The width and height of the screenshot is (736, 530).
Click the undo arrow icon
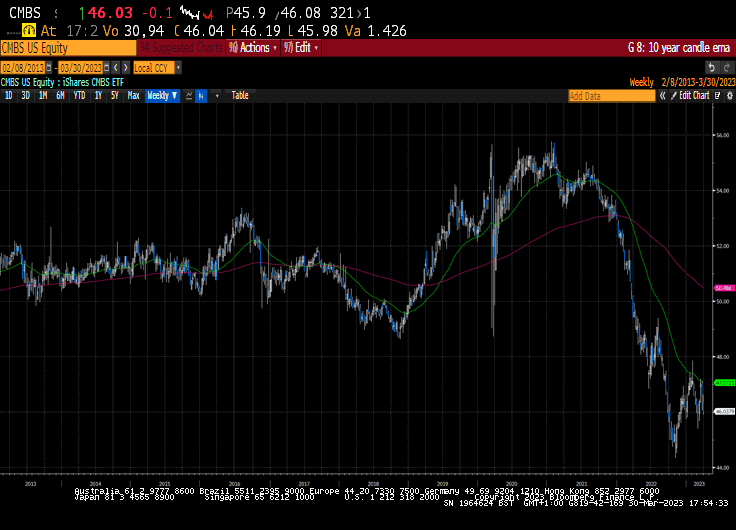711,68
